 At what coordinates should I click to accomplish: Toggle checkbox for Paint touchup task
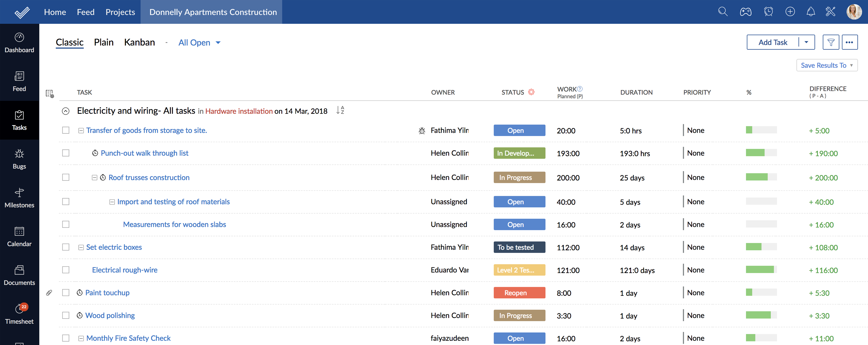click(65, 292)
